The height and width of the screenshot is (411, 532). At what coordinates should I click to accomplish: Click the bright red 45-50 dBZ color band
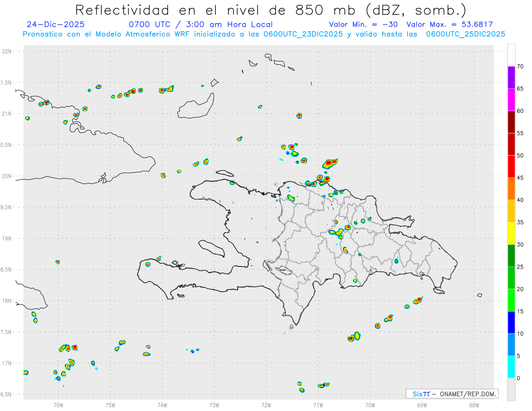[511, 167]
